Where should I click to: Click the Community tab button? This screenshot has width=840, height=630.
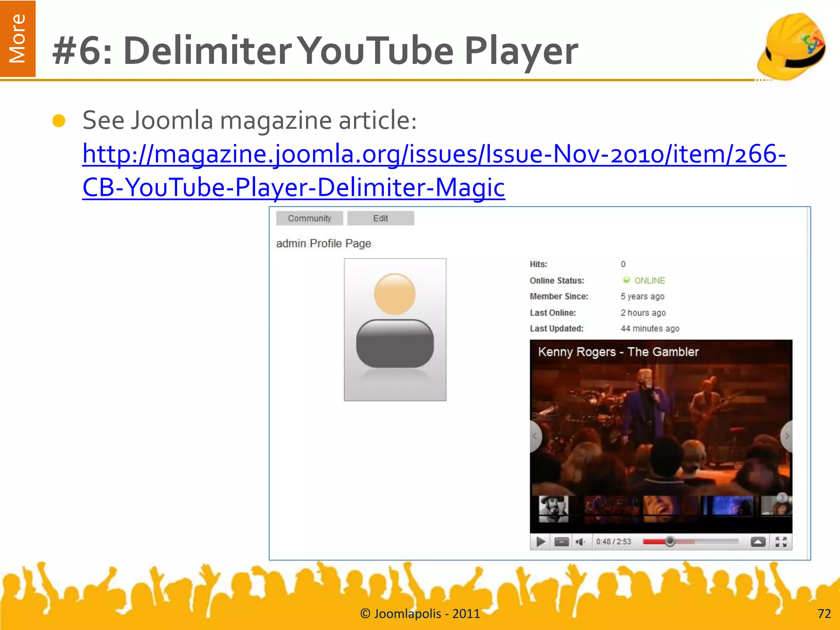pyautogui.click(x=309, y=218)
